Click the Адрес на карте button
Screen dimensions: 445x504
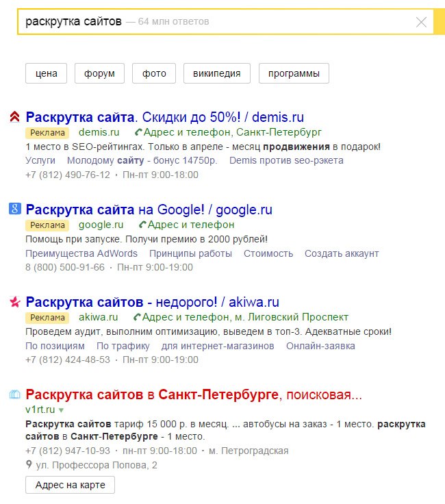pos(70,485)
